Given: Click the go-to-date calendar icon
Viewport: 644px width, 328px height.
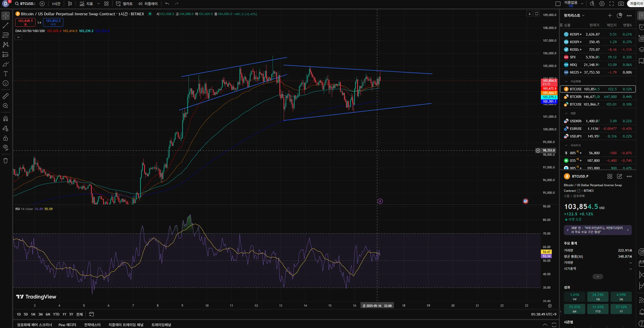Looking at the screenshot, I should (x=91, y=314).
